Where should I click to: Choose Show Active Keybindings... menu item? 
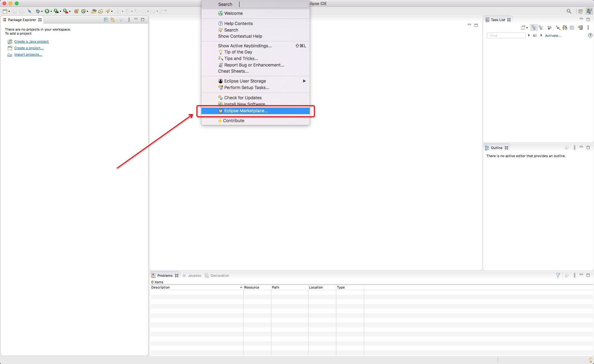(256, 46)
